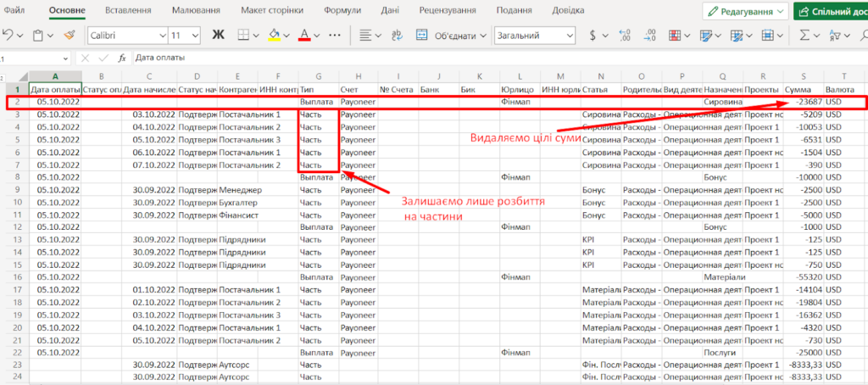Expand font color dropdown arrow

tap(316, 36)
